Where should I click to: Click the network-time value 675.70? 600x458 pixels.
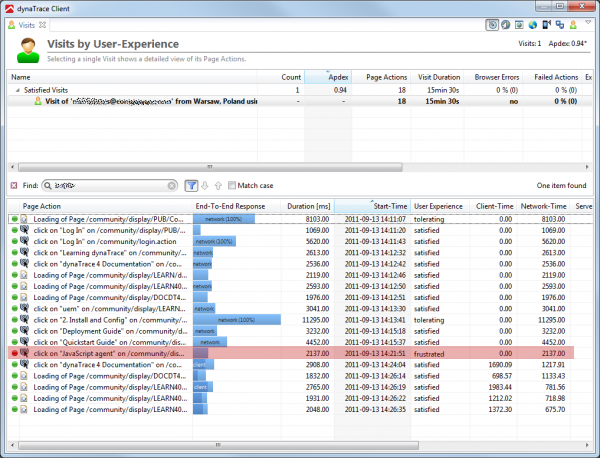pyautogui.click(x=555, y=409)
